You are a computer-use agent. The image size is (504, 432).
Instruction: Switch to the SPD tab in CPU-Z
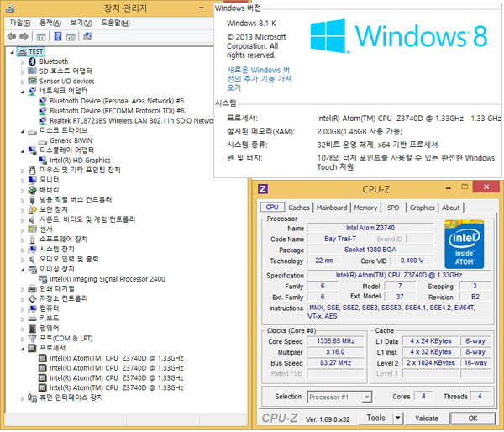click(x=393, y=208)
